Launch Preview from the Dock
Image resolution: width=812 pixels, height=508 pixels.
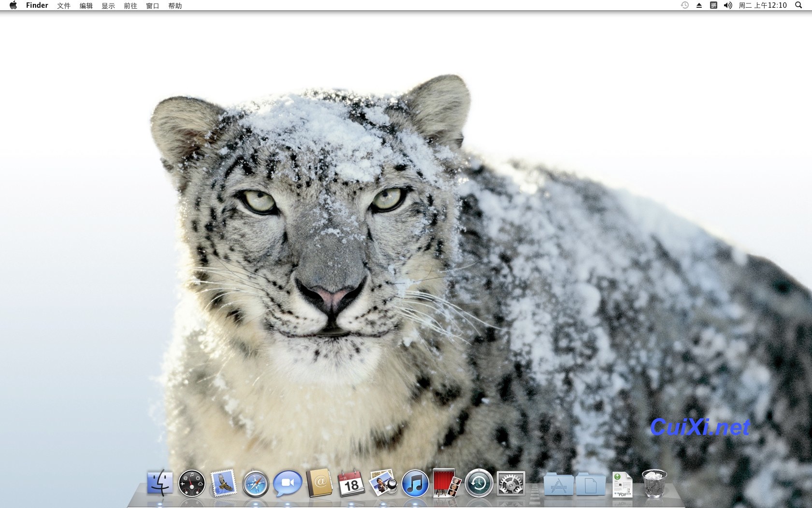(383, 483)
